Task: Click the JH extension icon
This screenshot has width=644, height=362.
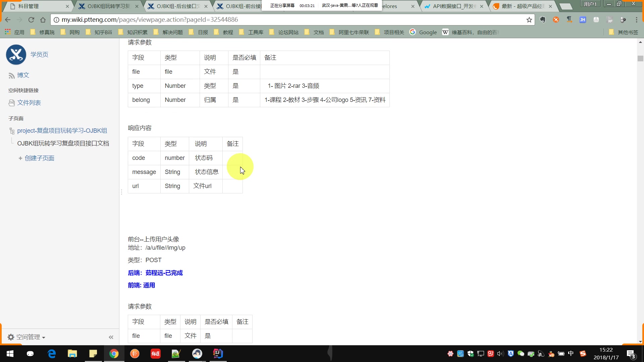Action: pos(583,20)
